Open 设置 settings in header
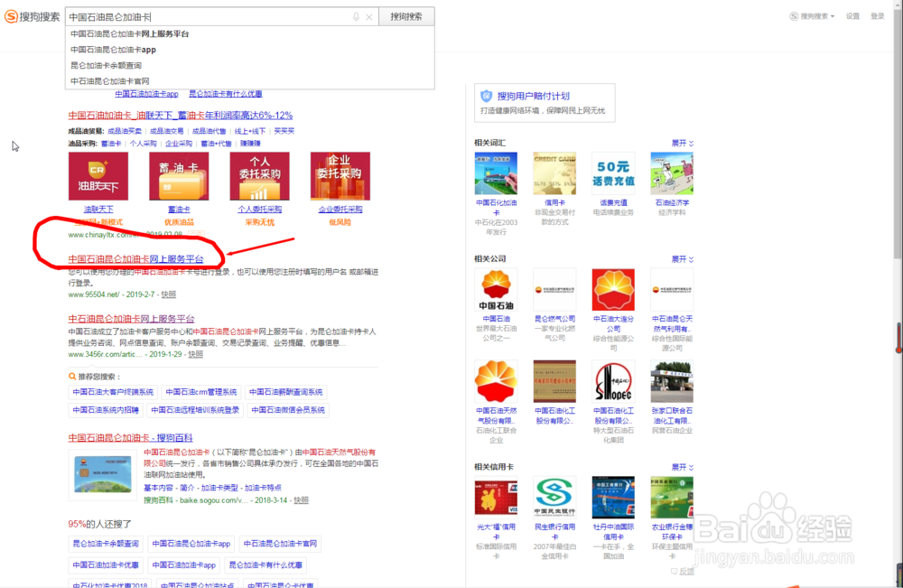 pyautogui.click(x=853, y=16)
